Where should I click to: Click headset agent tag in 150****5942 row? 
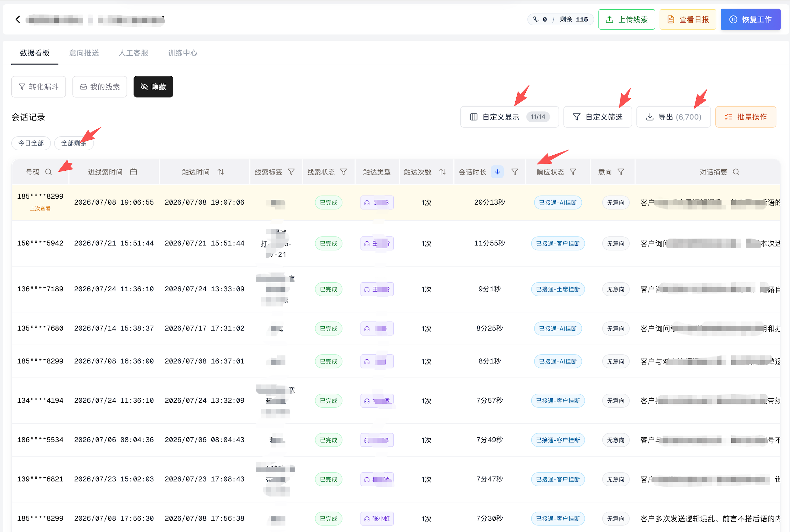tap(377, 244)
